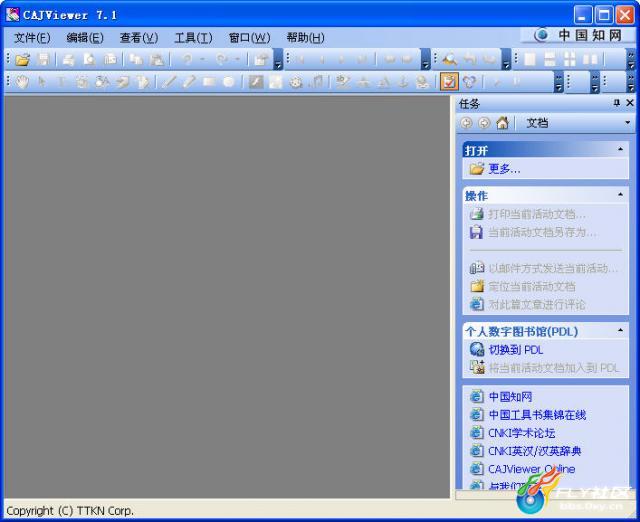Click the Print icon in top toolbar

(x=68, y=60)
